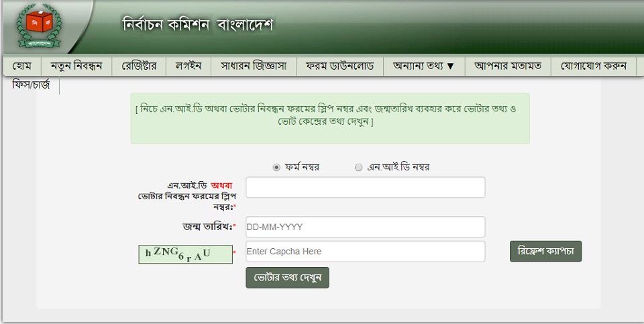Open the যোগাযোগ করুন contact page
The width and height of the screenshot is (644, 324).
593,66
